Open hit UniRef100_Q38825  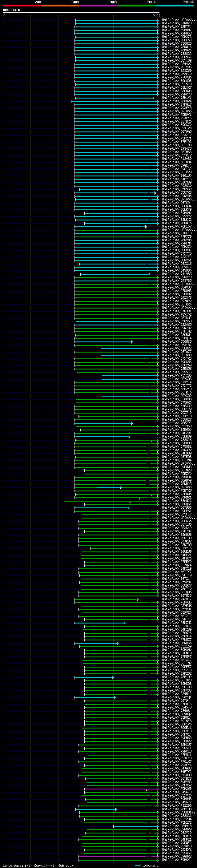pos(177,43)
